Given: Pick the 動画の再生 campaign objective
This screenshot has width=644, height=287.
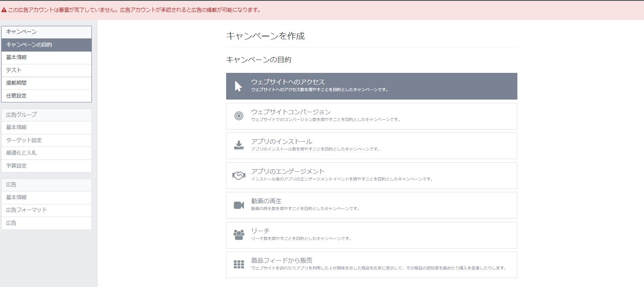Looking at the screenshot, I should [x=371, y=205].
